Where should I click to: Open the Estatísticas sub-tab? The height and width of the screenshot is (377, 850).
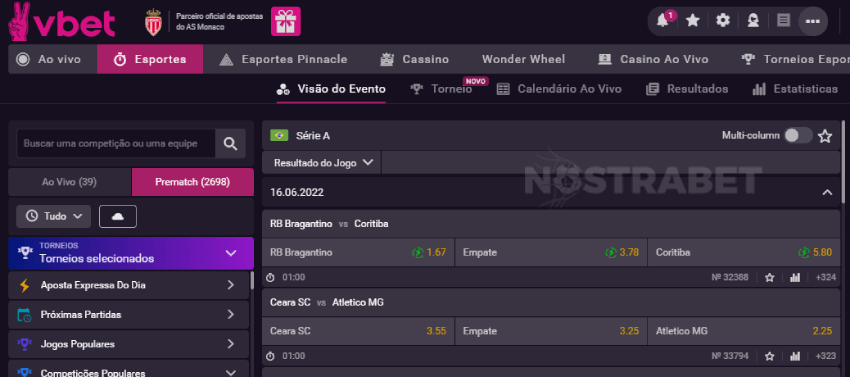point(795,89)
